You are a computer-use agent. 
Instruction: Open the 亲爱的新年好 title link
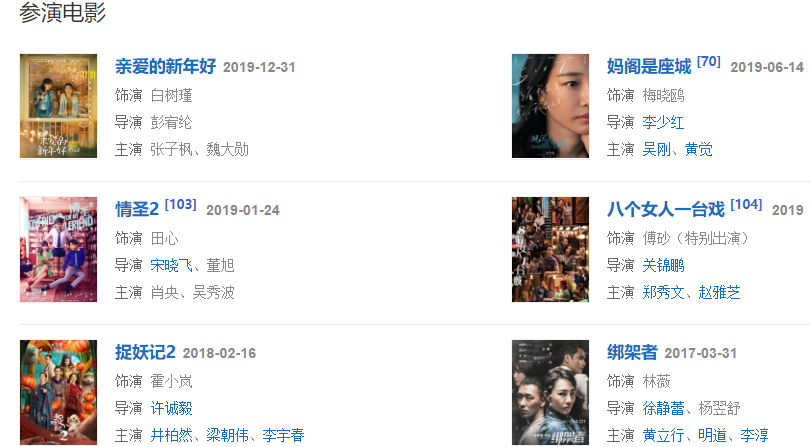pyautogui.click(x=166, y=66)
